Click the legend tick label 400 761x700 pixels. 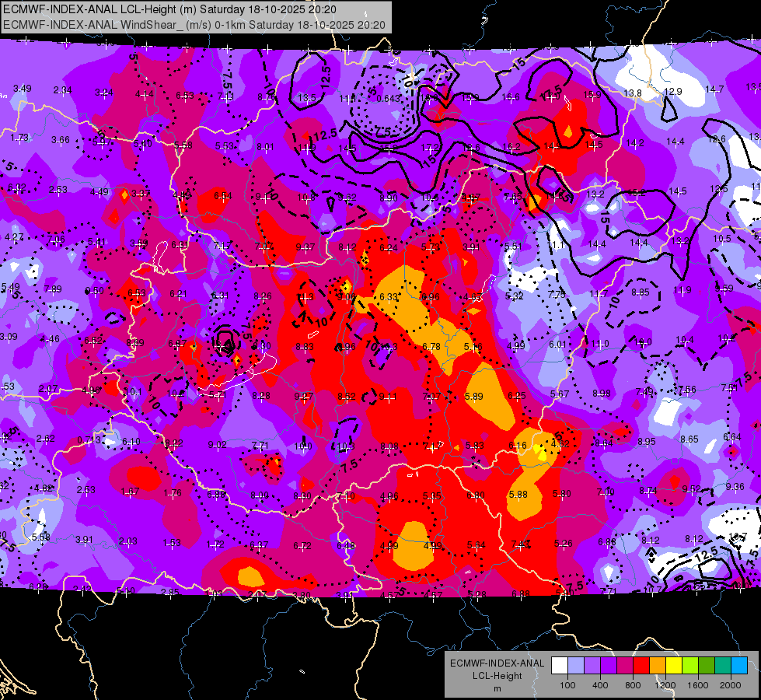pos(600,685)
